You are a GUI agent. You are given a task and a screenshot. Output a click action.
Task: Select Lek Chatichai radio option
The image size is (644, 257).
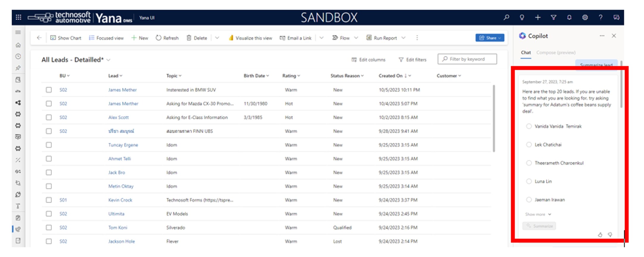[529, 145]
